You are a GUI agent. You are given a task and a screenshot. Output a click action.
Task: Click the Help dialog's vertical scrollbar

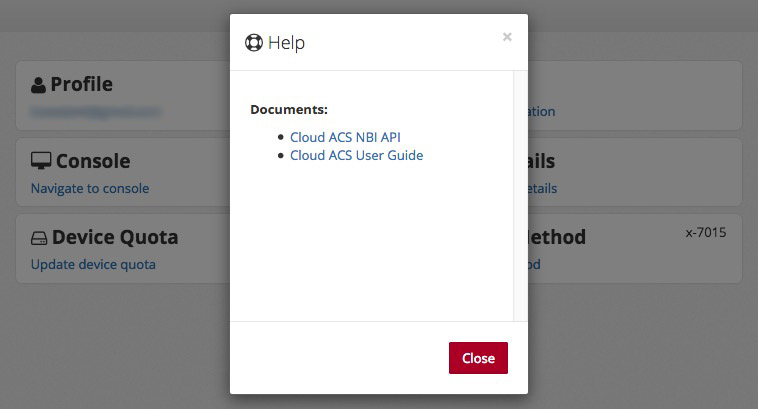pos(520,195)
